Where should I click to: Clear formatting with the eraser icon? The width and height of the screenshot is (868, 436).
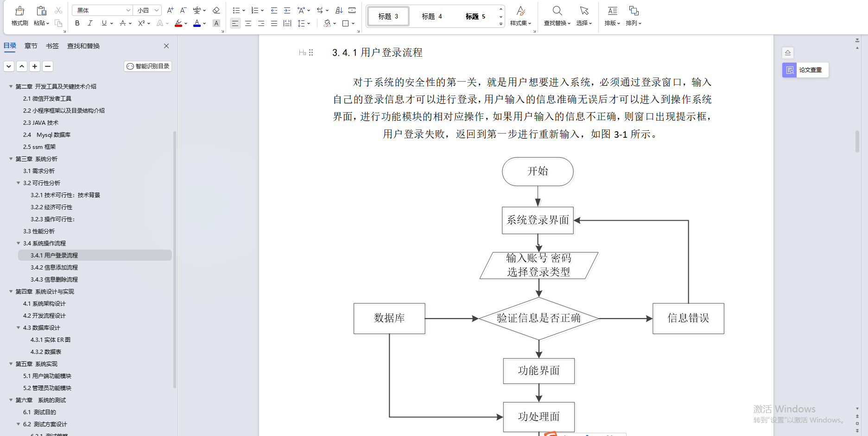[216, 10]
